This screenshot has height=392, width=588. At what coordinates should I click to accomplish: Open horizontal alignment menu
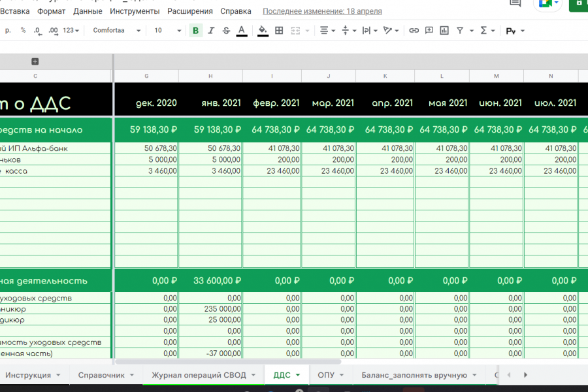tap(327, 31)
